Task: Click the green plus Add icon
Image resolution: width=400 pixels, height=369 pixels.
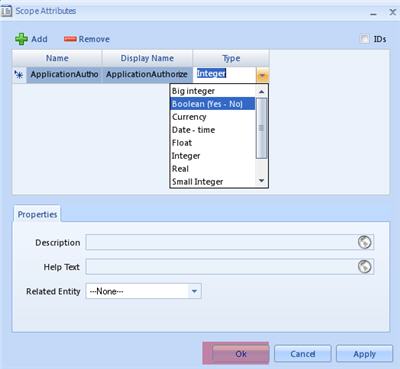Action: coord(21,39)
